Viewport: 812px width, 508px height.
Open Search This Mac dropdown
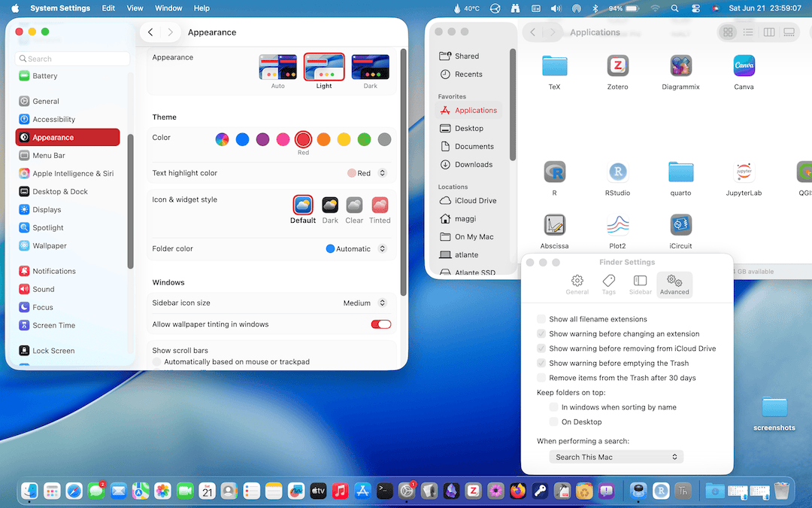click(x=617, y=457)
